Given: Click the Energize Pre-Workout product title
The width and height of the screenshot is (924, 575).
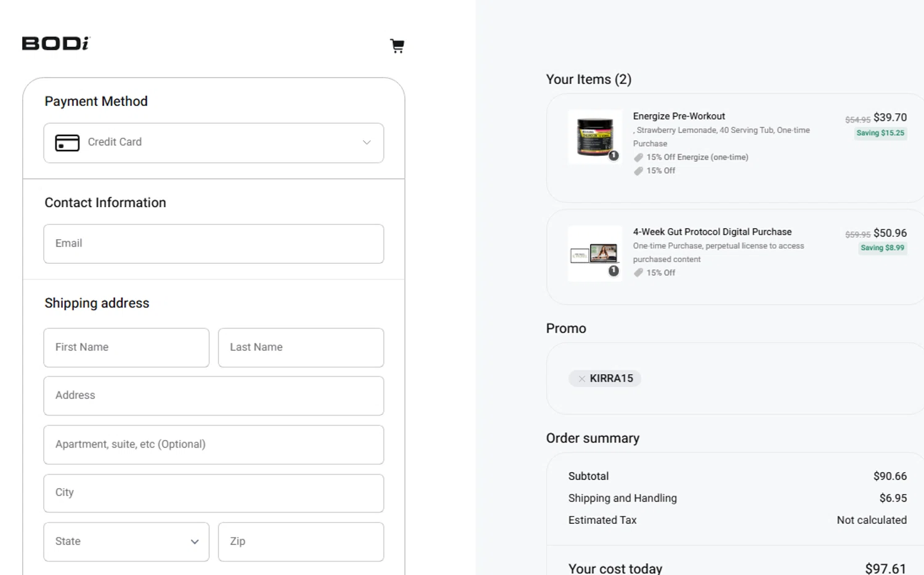Looking at the screenshot, I should 679,116.
